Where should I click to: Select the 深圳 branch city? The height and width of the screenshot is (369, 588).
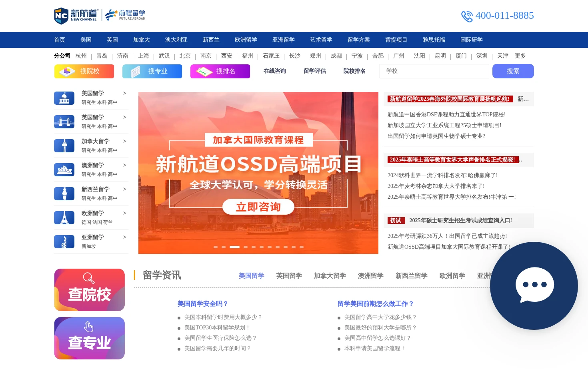coord(482,56)
